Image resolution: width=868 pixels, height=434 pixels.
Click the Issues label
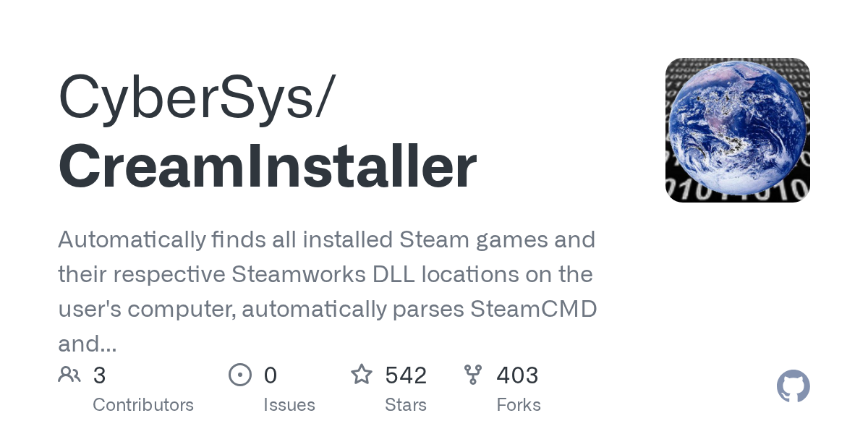click(289, 405)
